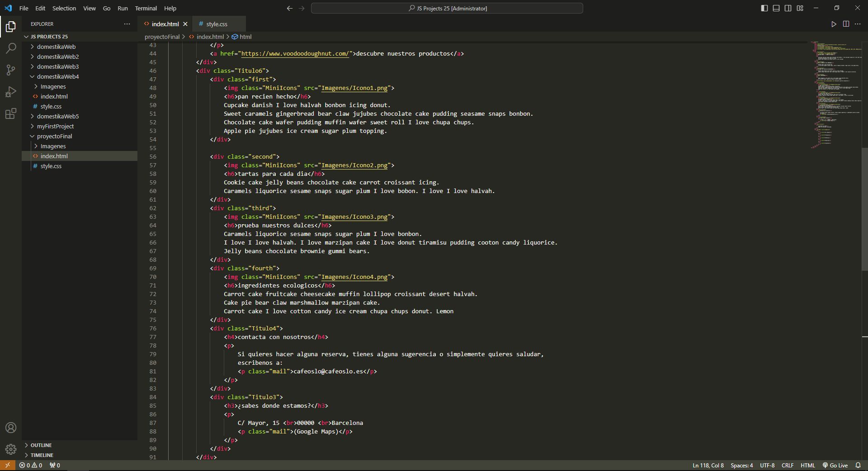This screenshot has height=471, width=868.
Task: Open the Edit menu
Action: click(40, 8)
